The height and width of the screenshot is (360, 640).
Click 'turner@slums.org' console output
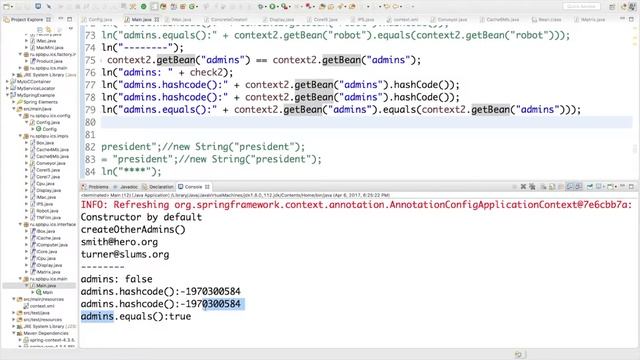tap(125, 254)
